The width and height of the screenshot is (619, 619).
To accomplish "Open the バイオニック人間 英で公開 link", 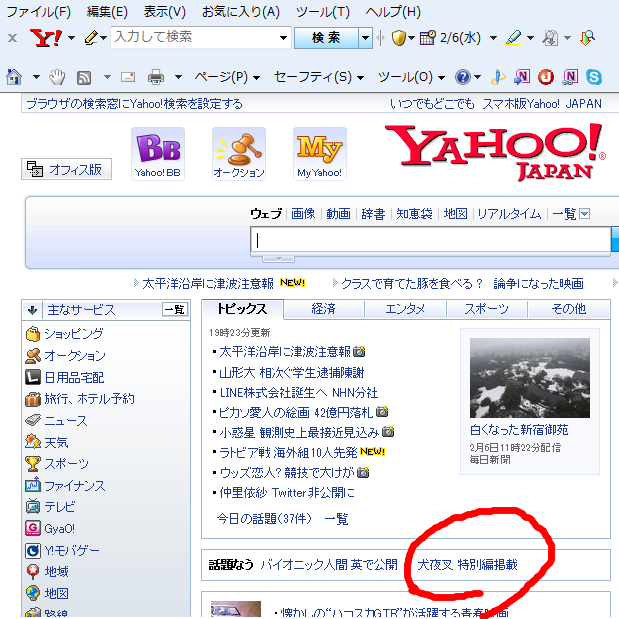I will [329, 565].
